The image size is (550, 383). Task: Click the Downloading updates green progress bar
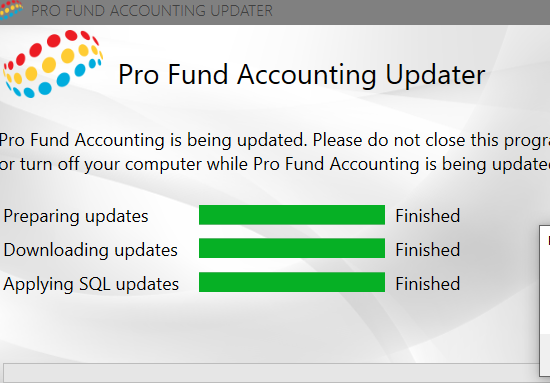click(x=292, y=248)
